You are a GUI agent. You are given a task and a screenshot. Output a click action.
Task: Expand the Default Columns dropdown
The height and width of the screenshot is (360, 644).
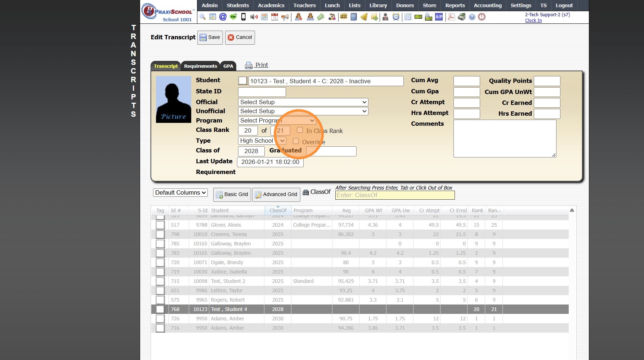tap(180, 193)
